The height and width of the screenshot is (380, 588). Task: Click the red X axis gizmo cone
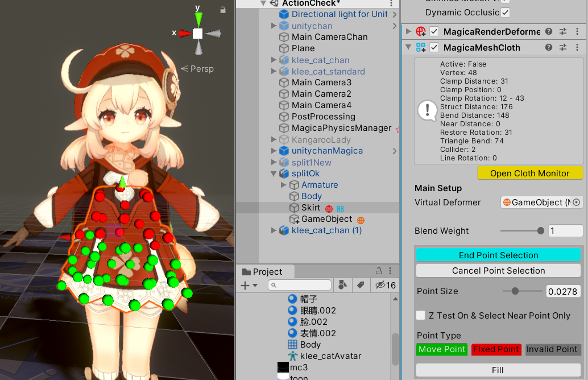click(x=185, y=34)
